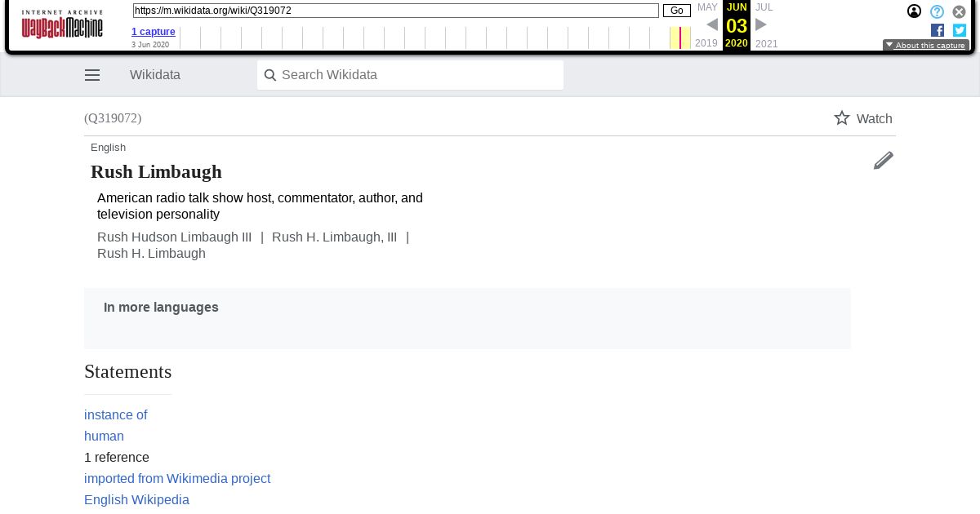The height and width of the screenshot is (514, 980).
Task: Expand the 1 reference toggle
Action: click(x=117, y=457)
